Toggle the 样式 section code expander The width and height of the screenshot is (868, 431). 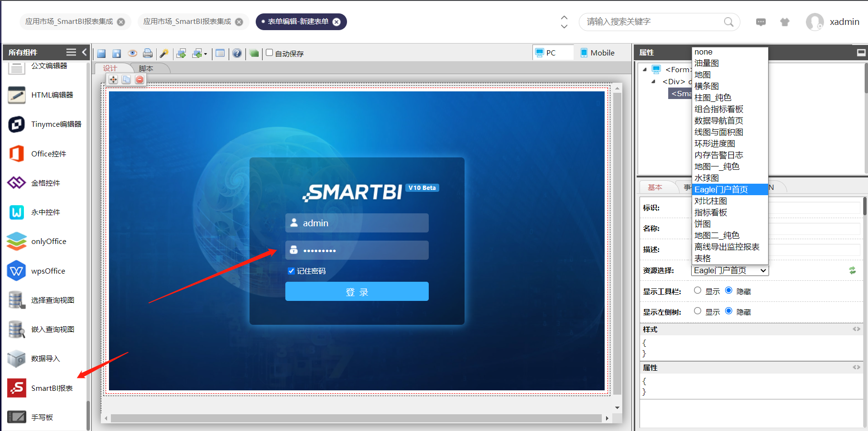(856, 329)
